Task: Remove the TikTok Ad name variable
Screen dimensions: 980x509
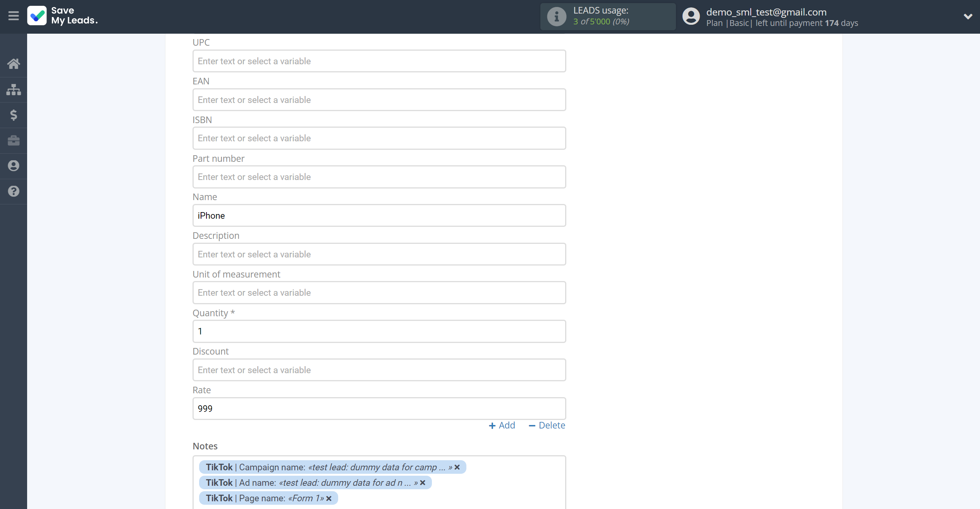Action: tap(423, 483)
